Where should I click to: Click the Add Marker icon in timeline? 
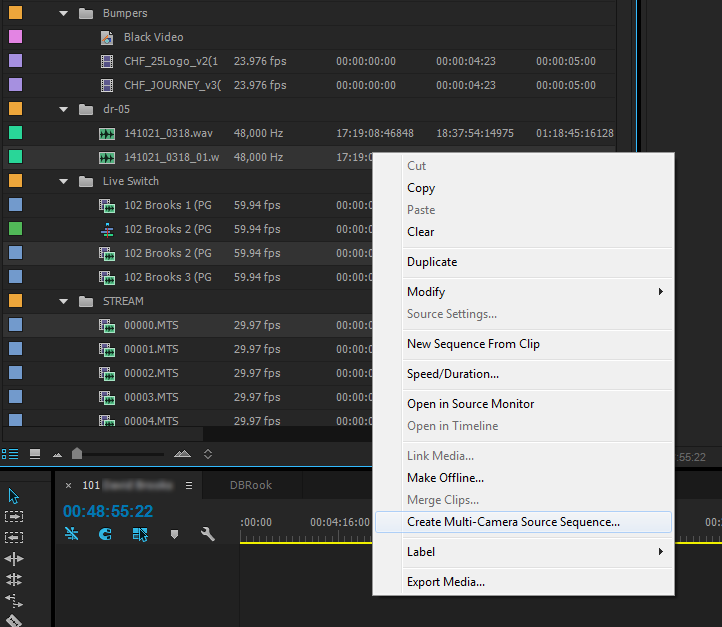coord(174,535)
